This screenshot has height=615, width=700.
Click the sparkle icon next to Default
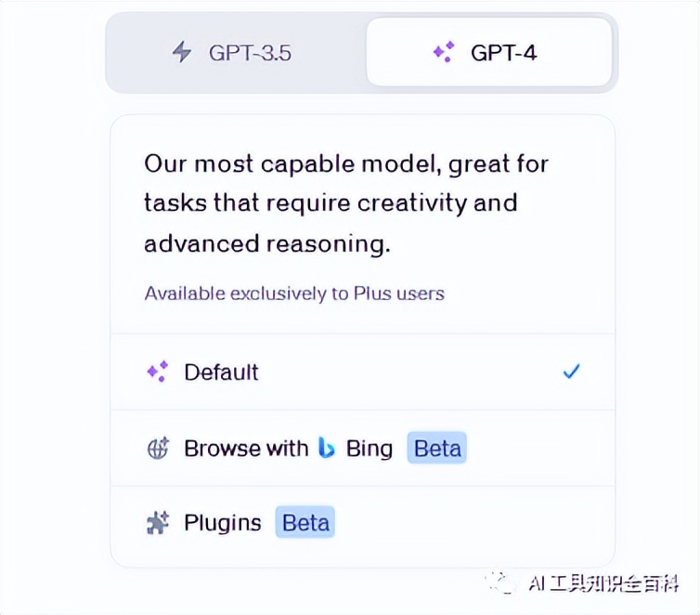click(158, 372)
